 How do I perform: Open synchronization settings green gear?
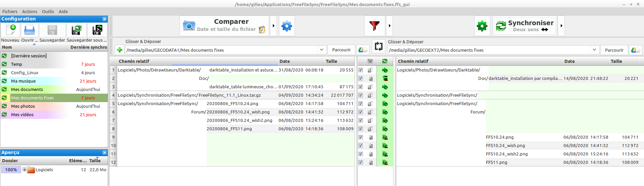click(x=482, y=26)
